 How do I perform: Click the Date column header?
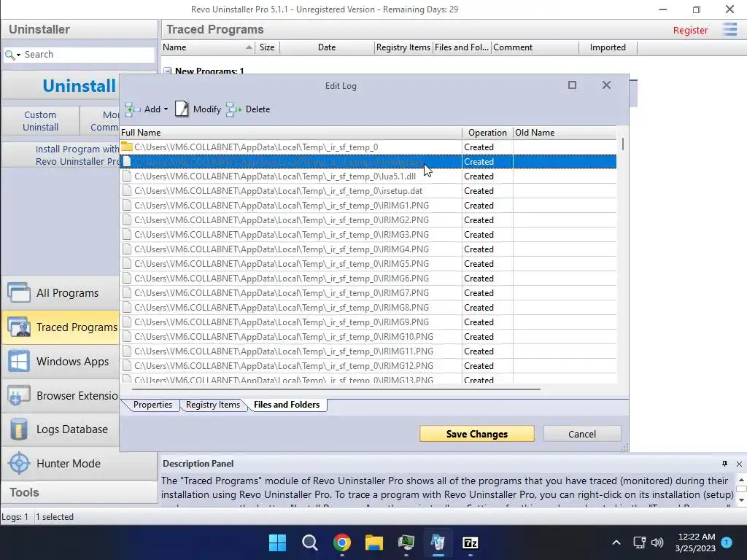(x=327, y=47)
